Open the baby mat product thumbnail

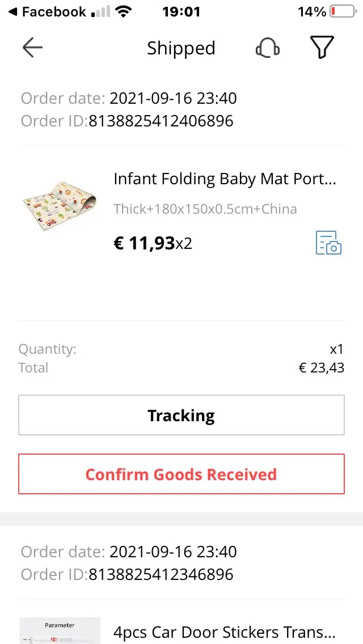(x=60, y=205)
